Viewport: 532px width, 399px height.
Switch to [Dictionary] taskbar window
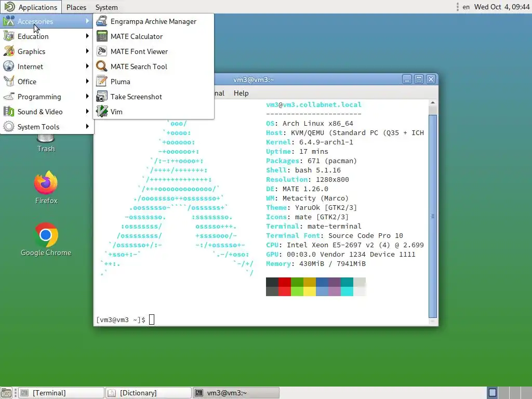149,393
